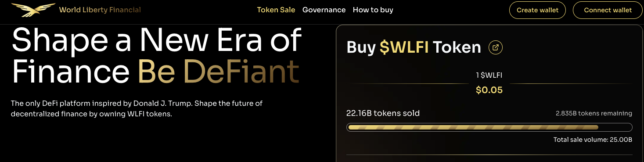Viewport: 644px width, 162px height.
Task: Open the external link icon beside Buy $WLFI Token
Action: [x=496, y=47]
